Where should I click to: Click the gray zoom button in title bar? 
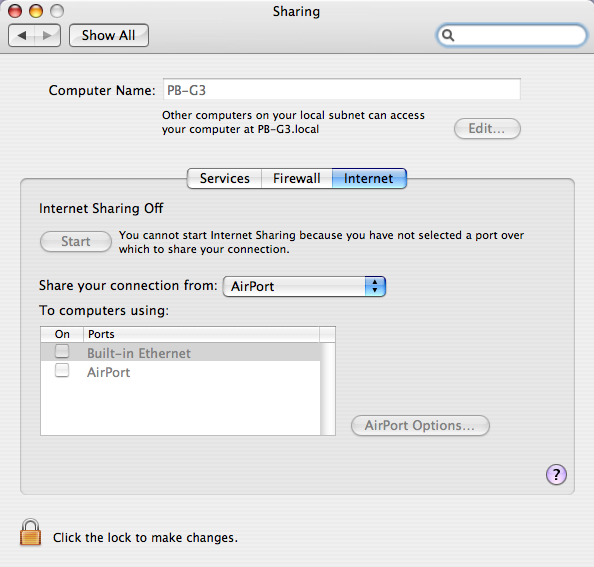57,11
